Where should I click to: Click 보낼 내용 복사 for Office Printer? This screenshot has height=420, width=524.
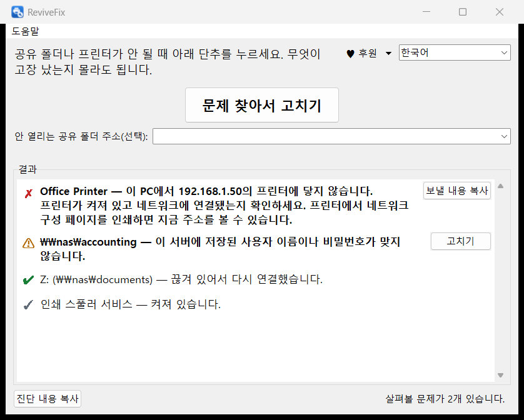(x=457, y=191)
